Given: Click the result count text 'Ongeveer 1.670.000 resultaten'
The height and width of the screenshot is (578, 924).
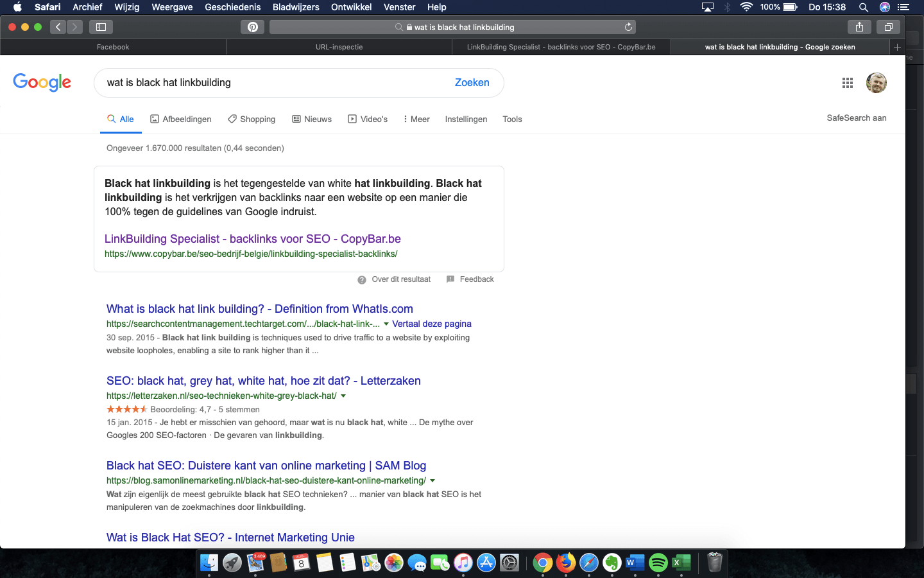Looking at the screenshot, I should [x=164, y=148].
